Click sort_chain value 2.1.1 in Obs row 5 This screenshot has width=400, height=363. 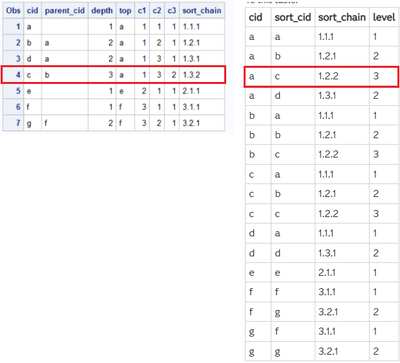(191, 91)
